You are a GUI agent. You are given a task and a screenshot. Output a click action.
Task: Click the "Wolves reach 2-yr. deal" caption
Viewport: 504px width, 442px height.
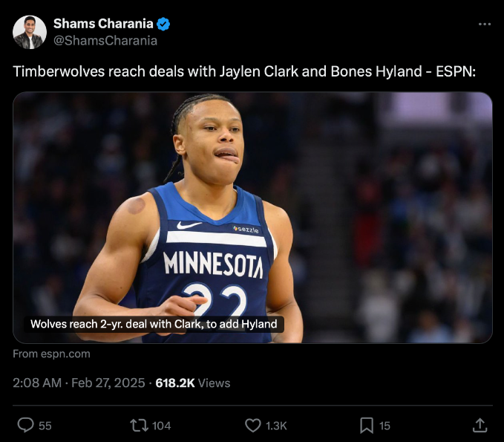(x=154, y=324)
